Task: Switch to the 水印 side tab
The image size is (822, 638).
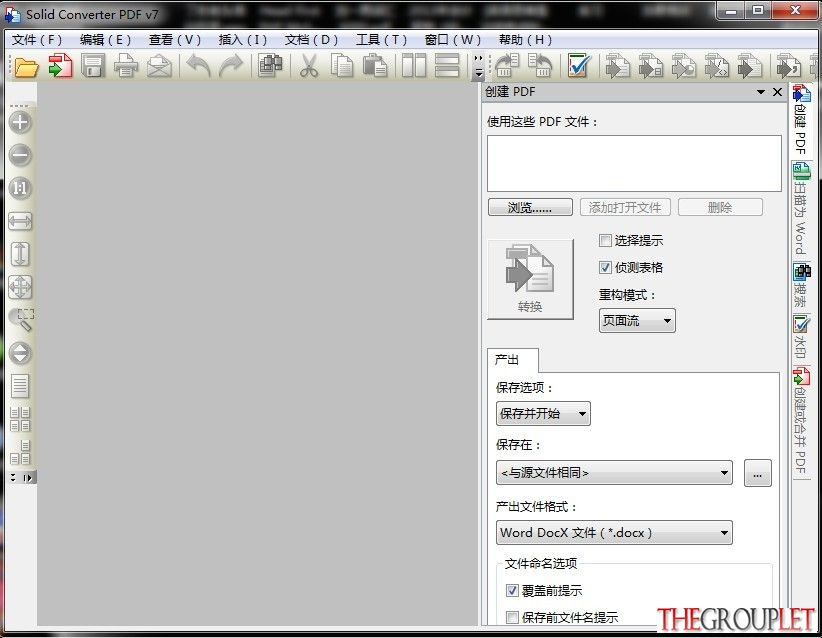Action: (x=801, y=336)
